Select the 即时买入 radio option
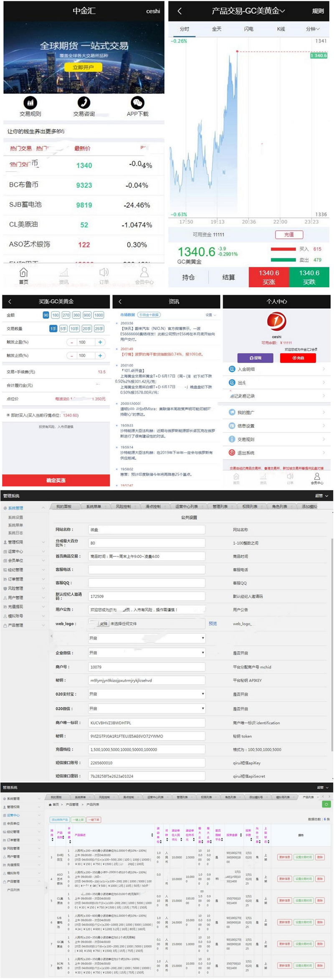Screen dimensions: 334x980 pyautogui.click(x=8, y=415)
